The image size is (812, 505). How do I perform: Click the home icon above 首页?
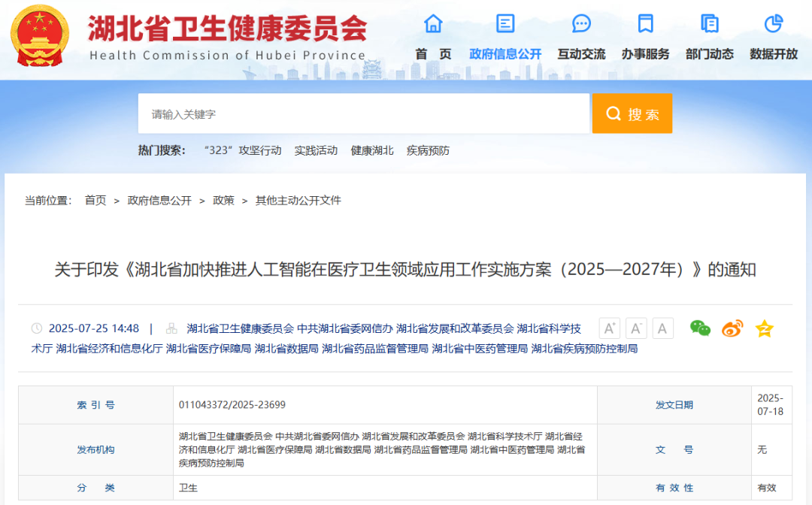point(432,24)
